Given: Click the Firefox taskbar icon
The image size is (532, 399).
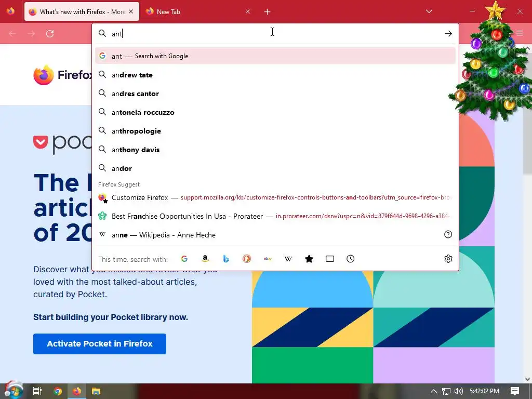Looking at the screenshot, I should [77, 391].
